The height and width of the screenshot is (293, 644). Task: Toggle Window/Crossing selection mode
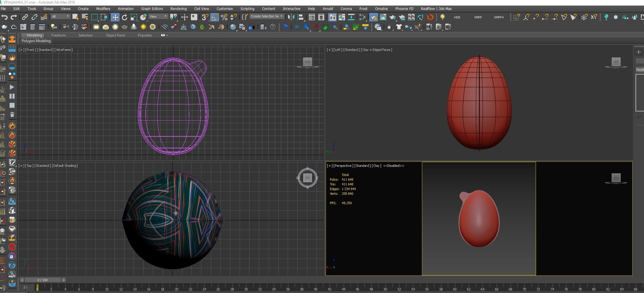coord(104,17)
